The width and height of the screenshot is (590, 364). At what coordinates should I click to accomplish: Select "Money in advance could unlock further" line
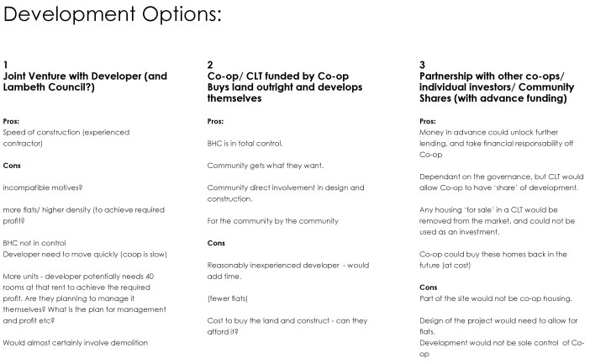tap(495, 132)
